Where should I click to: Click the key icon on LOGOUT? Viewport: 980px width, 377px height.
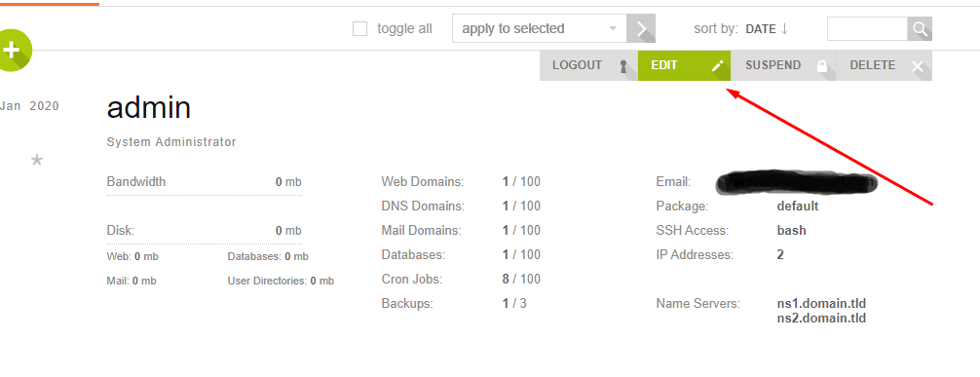click(623, 67)
